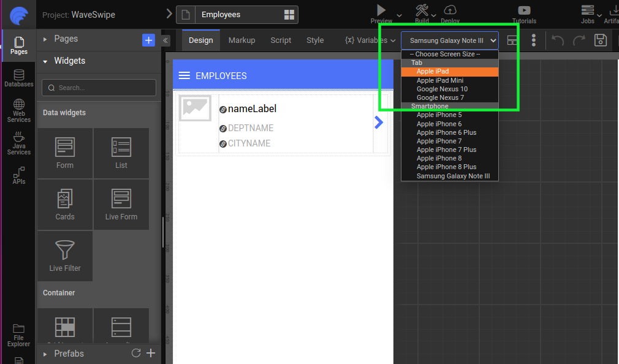Save the project using the save icon

(x=600, y=40)
